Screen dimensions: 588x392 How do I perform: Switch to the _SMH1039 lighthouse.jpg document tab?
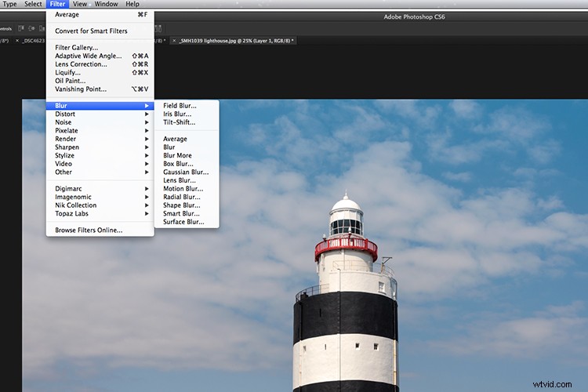point(236,41)
